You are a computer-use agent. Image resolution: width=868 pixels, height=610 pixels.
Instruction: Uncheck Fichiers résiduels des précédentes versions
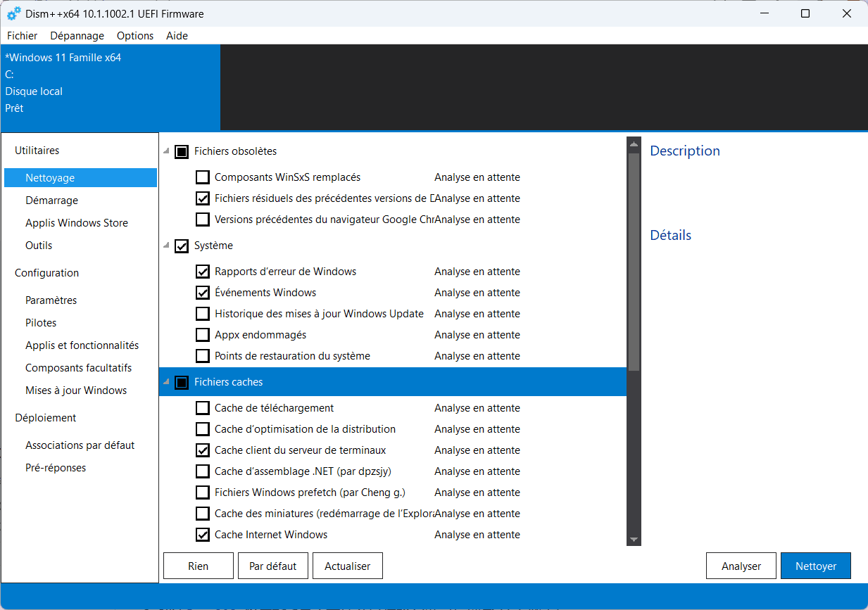[x=203, y=198]
